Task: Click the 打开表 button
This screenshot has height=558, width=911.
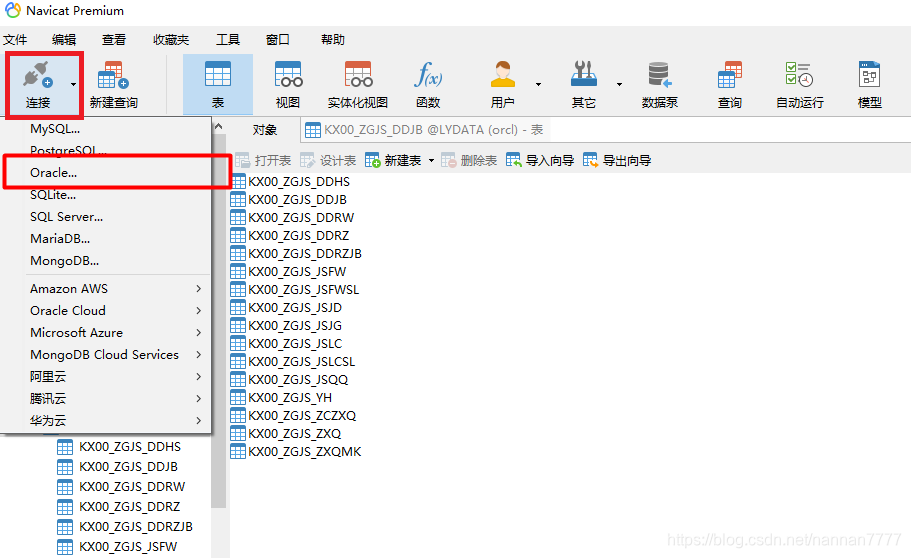Action: pos(263,160)
